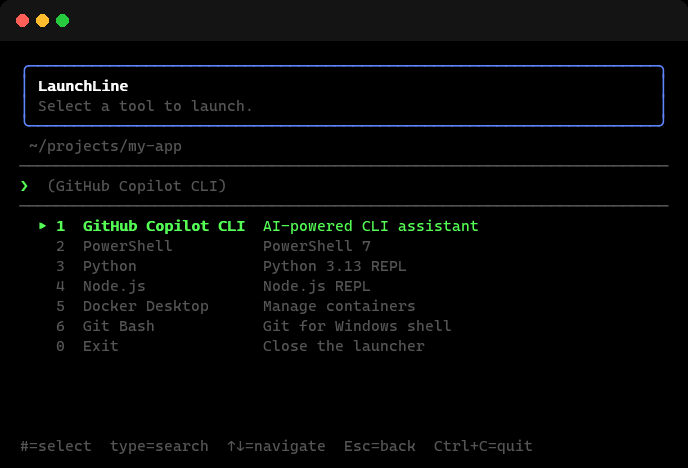The height and width of the screenshot is (468, 688).
Task: Choose the Python launcher option
Action: pos(231,266)
